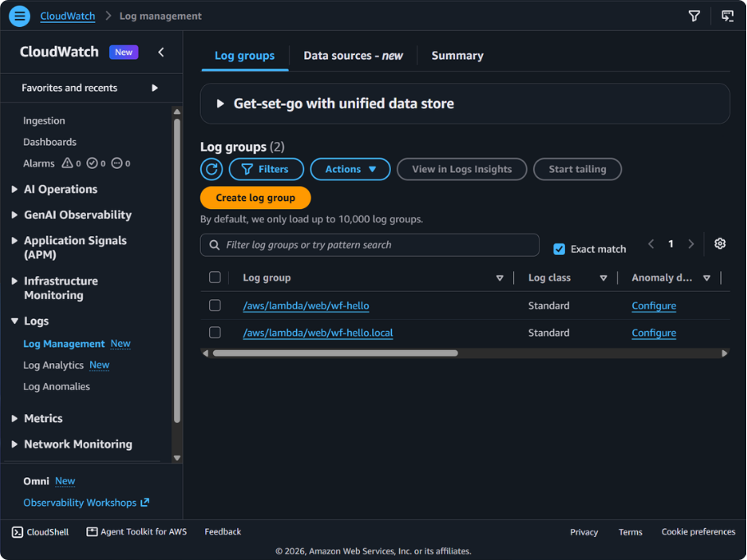Click the filter log groups search field
The width and height of the screenshot is (747, 560).
tap(370, 245)
